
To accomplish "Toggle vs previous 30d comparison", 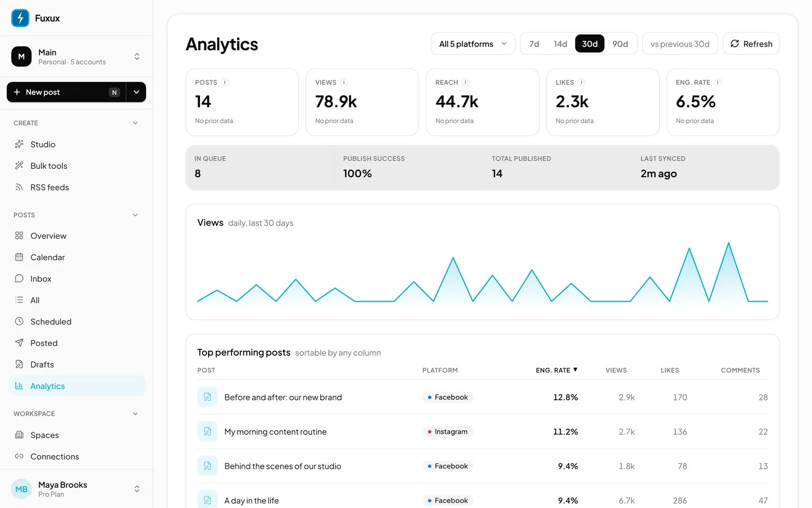I will tap(680, 44).
